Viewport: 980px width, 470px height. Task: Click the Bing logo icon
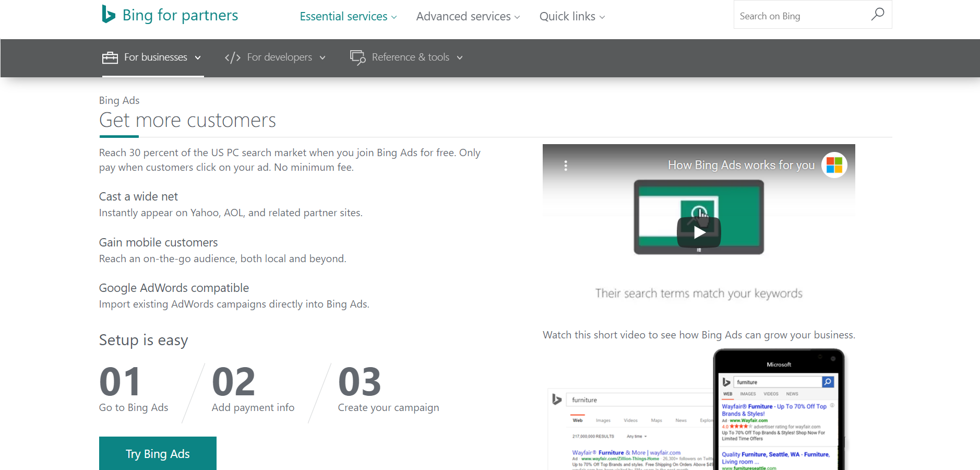108,14
